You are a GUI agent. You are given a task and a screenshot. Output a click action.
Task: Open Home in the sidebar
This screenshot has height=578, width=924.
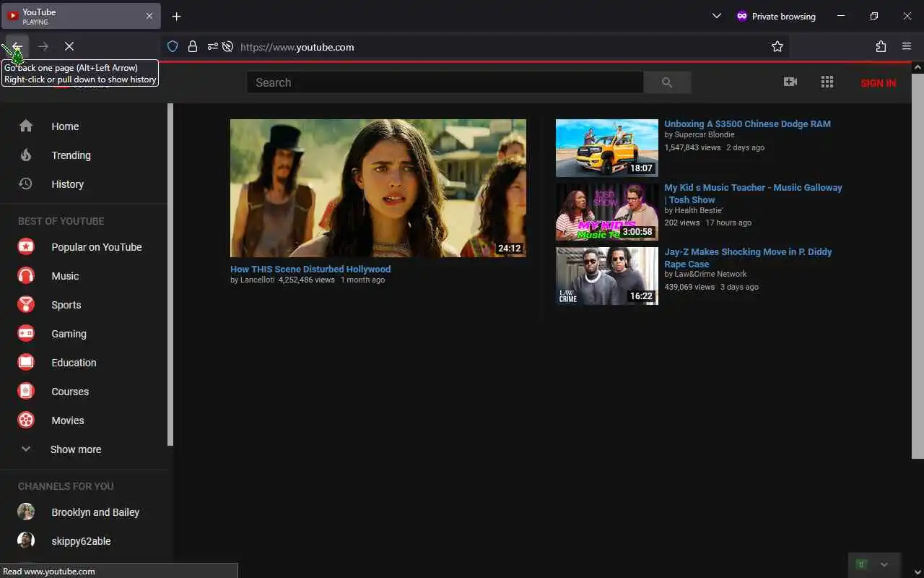[x=84, y=126]
